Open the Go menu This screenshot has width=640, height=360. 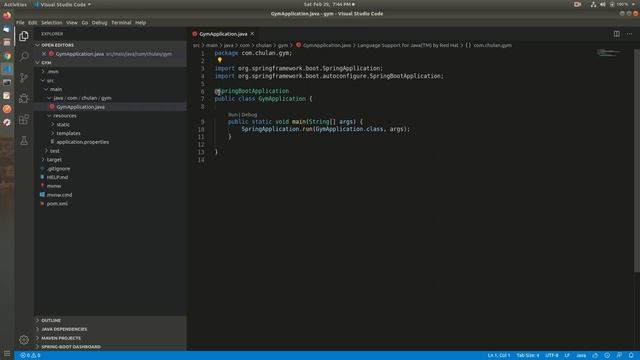coord(84,23)
